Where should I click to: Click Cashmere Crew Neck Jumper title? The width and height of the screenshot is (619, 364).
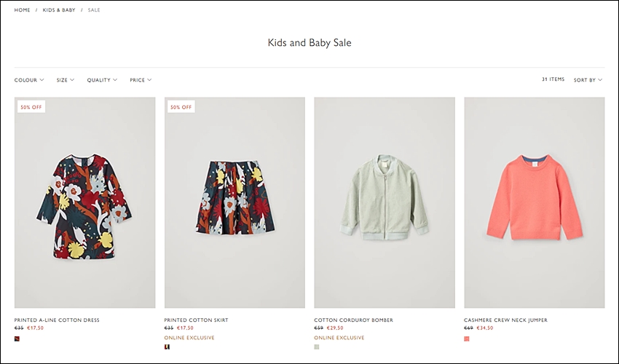point(505,320)
